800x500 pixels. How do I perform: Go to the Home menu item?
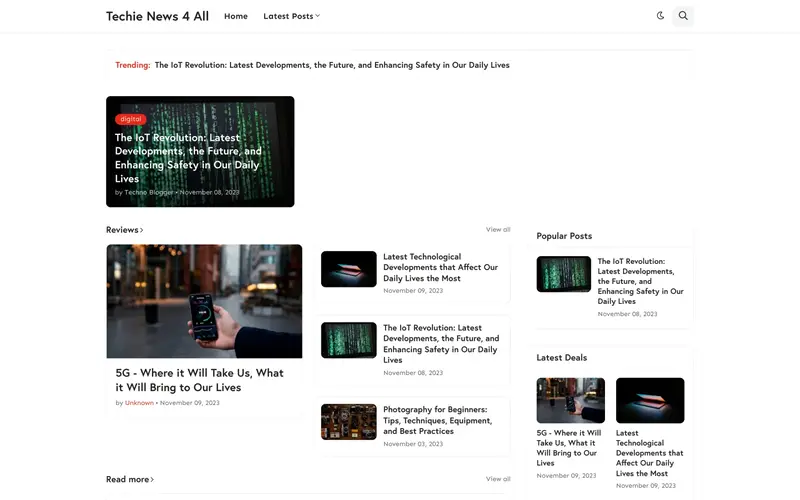[236, 16]
